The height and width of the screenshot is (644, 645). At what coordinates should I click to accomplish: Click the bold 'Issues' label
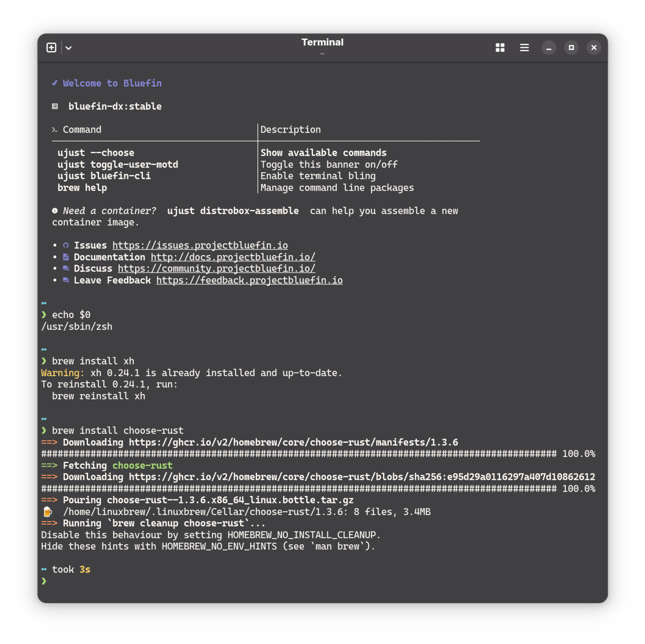point(91,245)
